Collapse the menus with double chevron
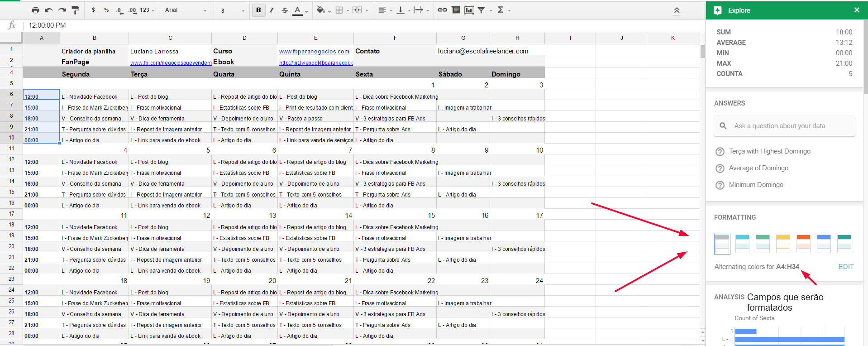This screenshot has width=868, height=346. pos(676,10)
